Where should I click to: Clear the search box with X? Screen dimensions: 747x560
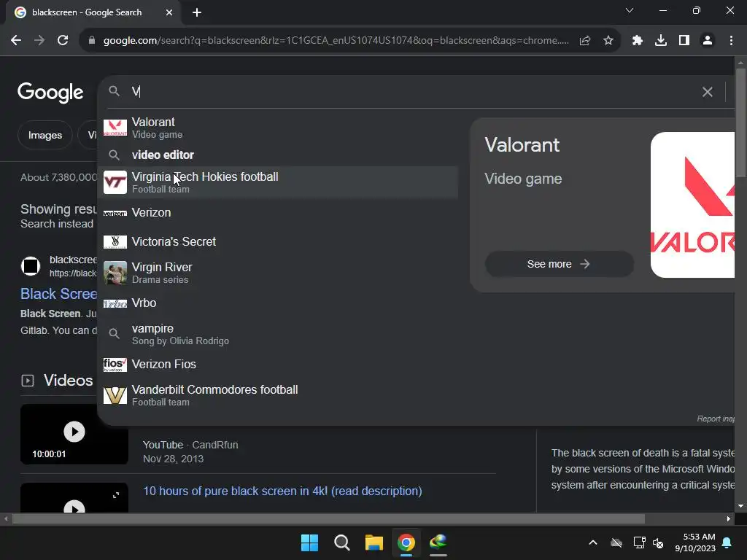(708, 91)
